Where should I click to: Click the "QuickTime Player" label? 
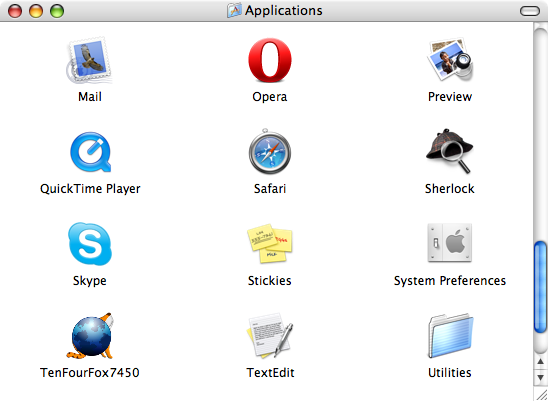[x=90, y=189]
